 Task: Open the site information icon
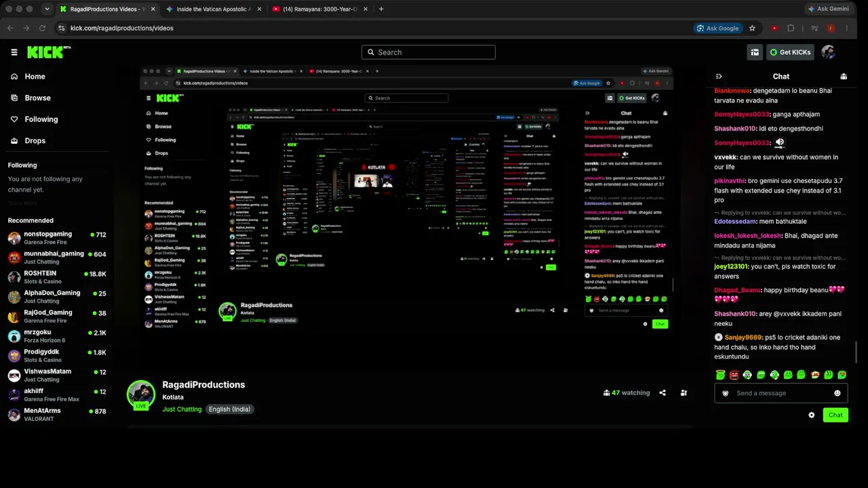click(x=62, y=28)
